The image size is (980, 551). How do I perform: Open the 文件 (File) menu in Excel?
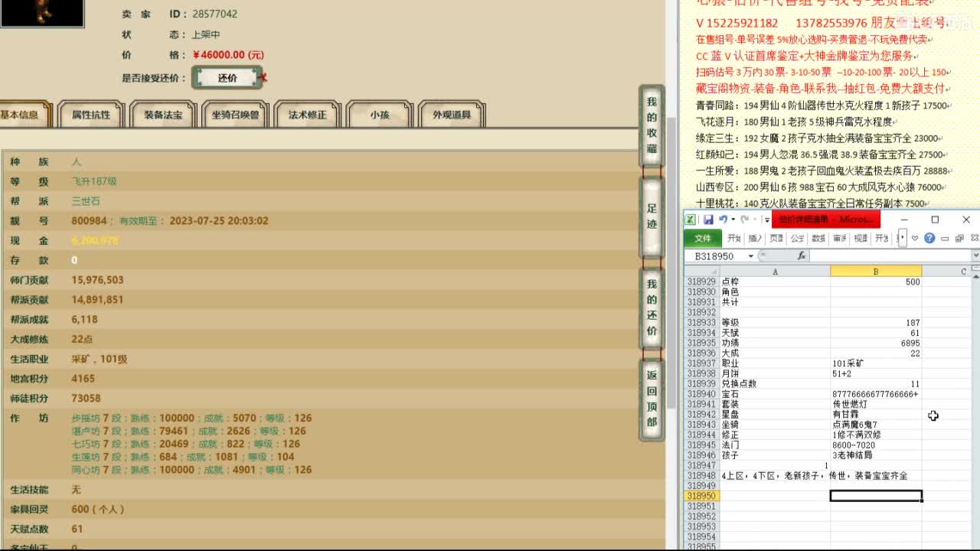[702, 237]
